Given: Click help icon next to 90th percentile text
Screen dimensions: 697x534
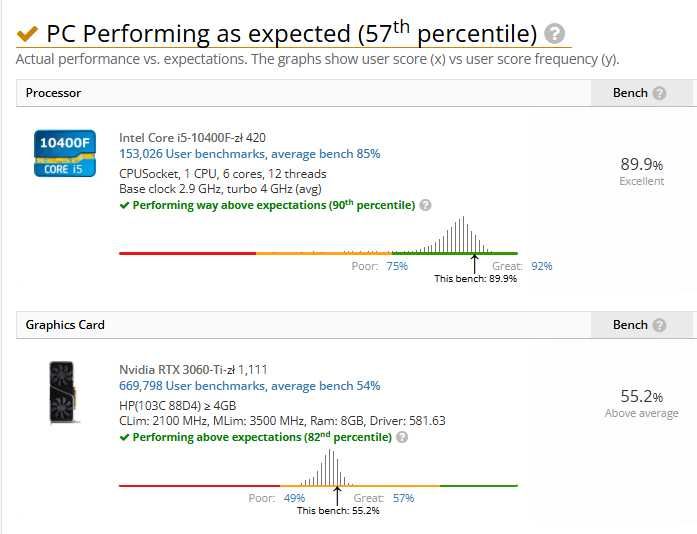Looking at the screenshot, I should [426, 205].
